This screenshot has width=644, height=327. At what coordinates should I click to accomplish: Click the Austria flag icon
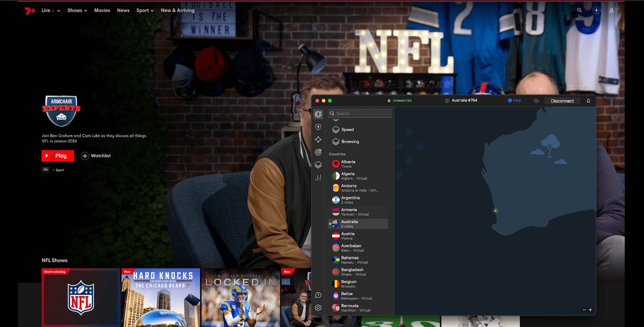pyautogui.click(x=336, y=236)
